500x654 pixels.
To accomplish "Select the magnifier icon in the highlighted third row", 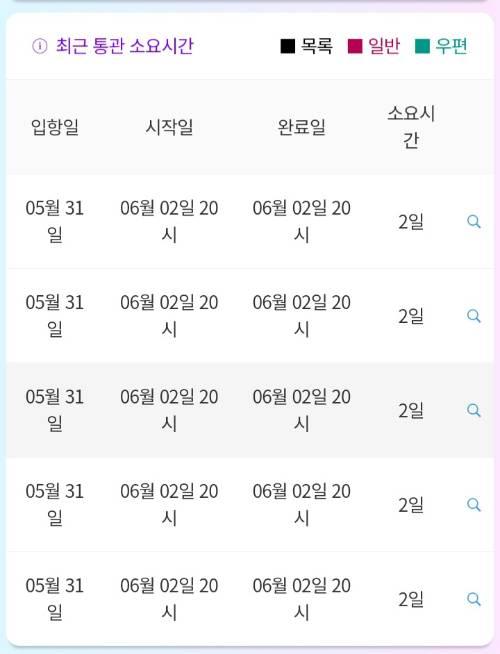I will [x=474, y=410].
